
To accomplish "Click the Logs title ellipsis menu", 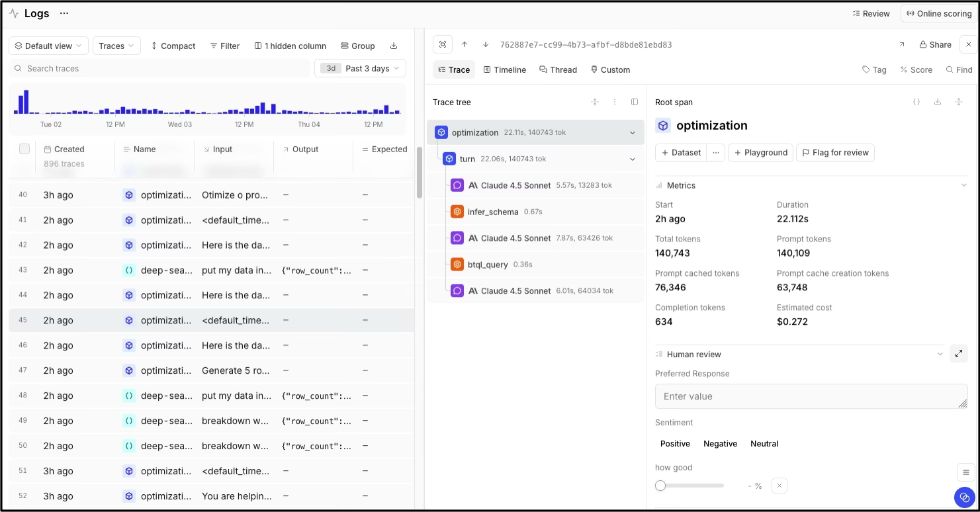I will click(x=64, y=13).
